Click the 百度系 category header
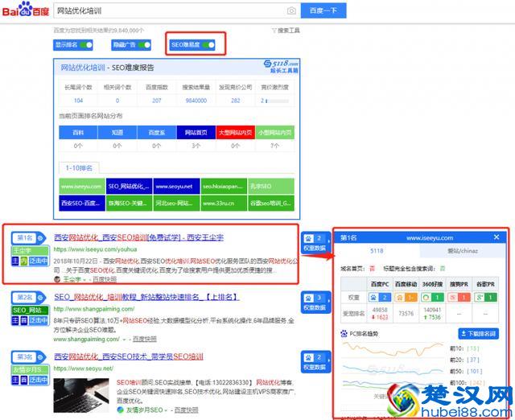Viewport: 515px width, 420px height. coord(157,132)
